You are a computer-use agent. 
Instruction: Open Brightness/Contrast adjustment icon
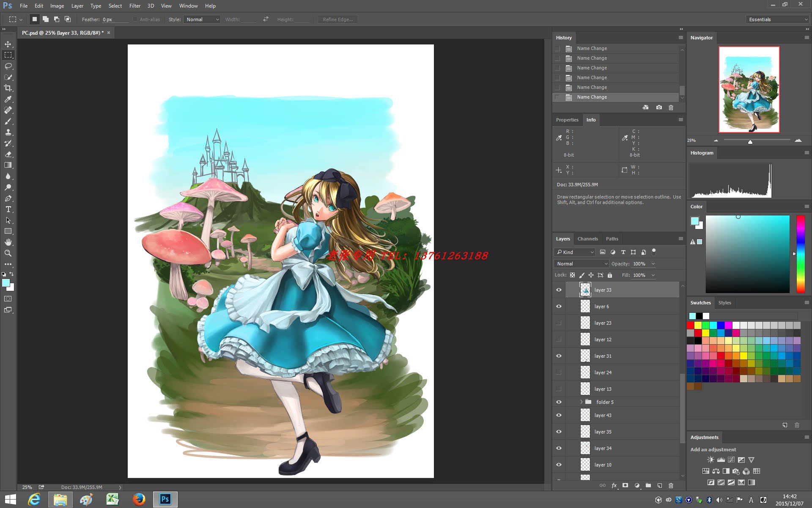710,460
